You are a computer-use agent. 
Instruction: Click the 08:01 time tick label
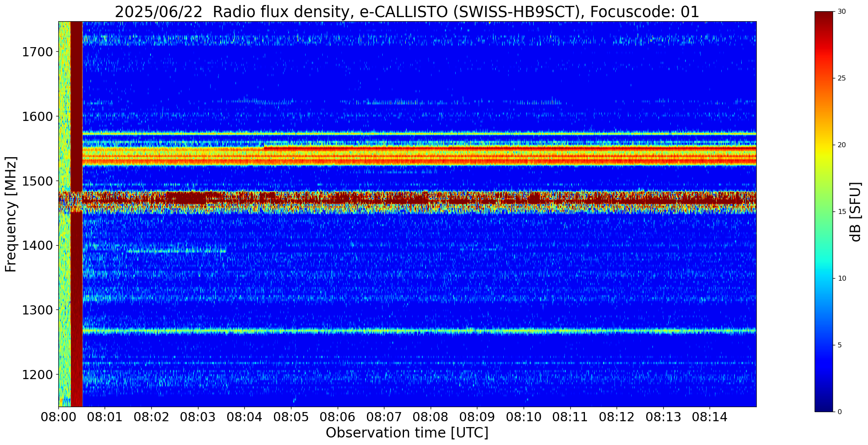tap(105, 417)
